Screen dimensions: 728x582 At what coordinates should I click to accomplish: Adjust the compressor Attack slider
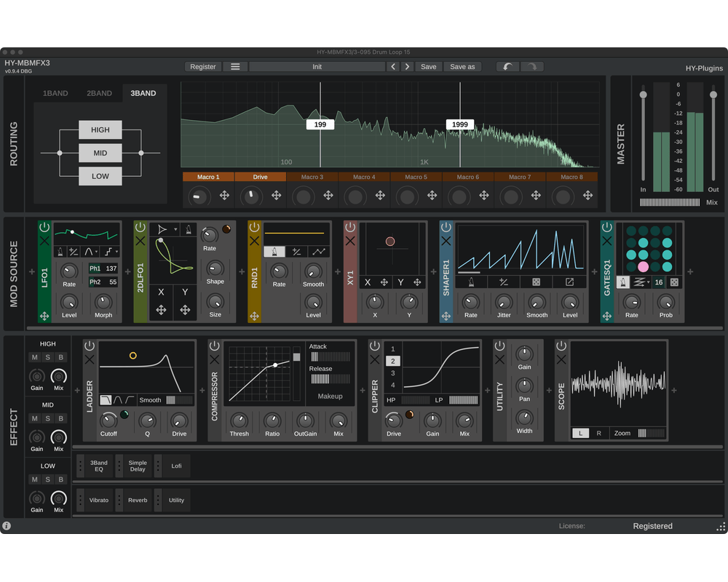(x=330, y=356)
